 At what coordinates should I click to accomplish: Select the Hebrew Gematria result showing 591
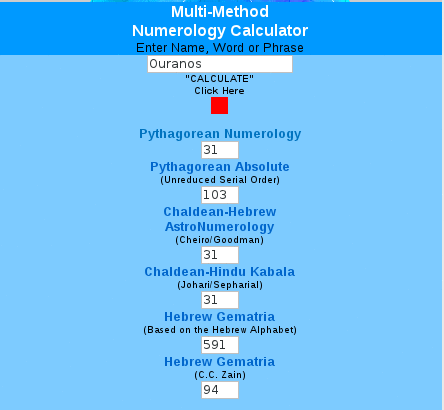[220, 345]
